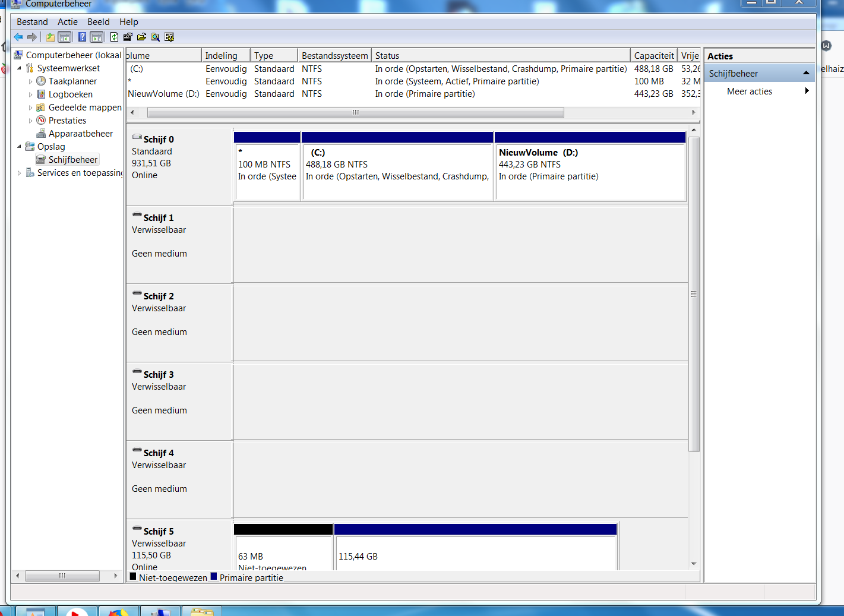Click the blue Back arrow in toolbar
Screen dimensions: 844x616
click(x=18, y=37)
